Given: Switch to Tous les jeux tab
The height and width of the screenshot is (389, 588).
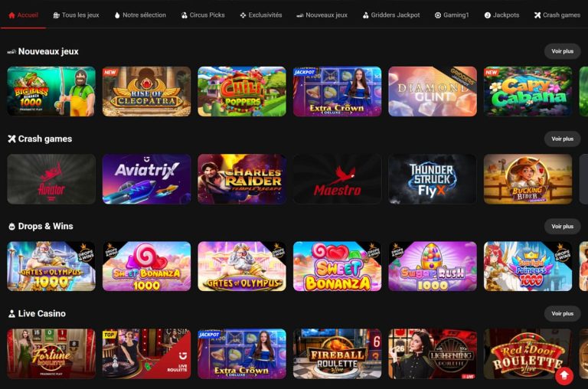Looking at the screenshot, I should click(76, 15).
